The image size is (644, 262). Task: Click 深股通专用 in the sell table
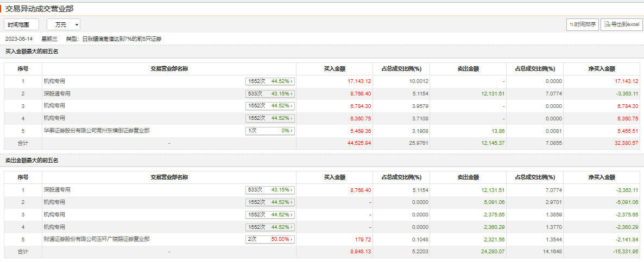[x=57, y=190]
